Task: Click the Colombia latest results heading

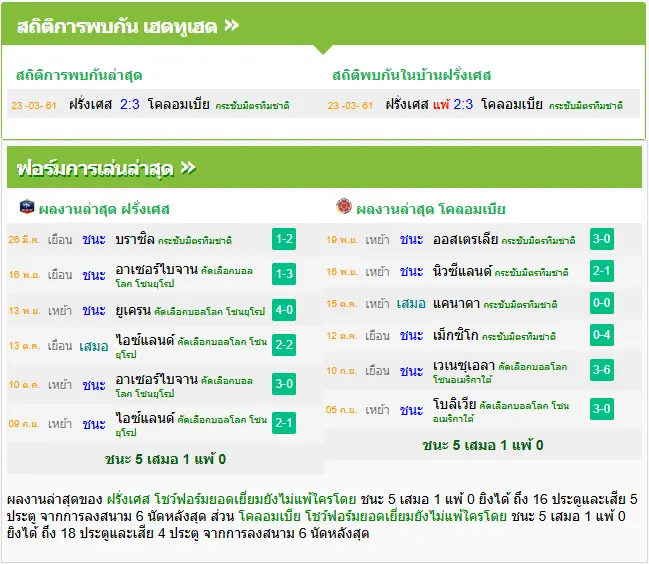Action: tap(430, 209)
